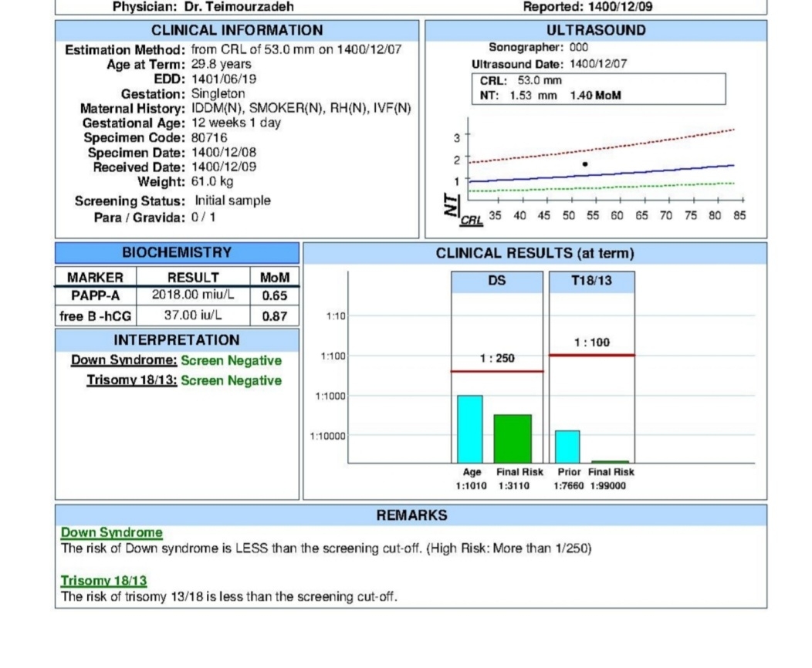Click the red 1:250 cut-off line
Image resolution: width=812 pixels, height=668 pixels.
(497, 372)
